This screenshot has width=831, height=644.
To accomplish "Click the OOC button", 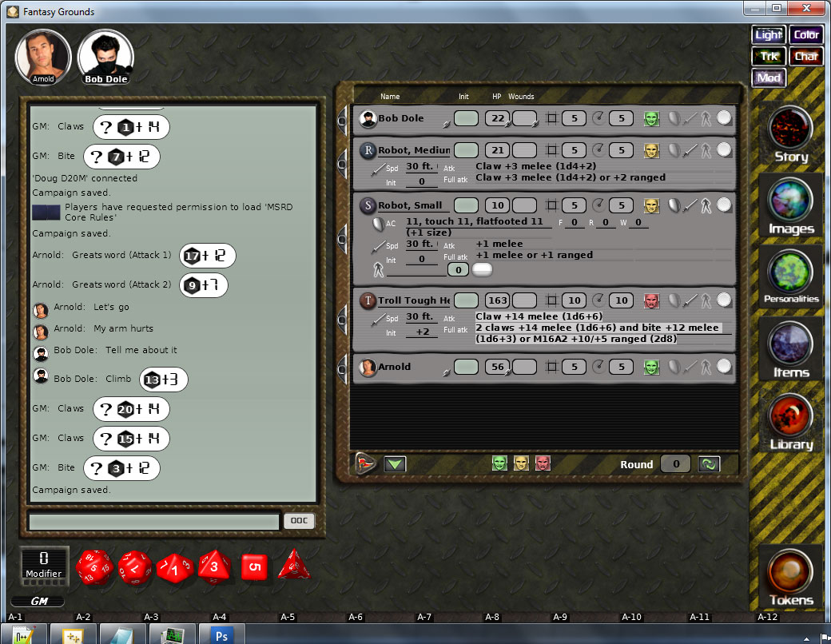I will [298, 520].
